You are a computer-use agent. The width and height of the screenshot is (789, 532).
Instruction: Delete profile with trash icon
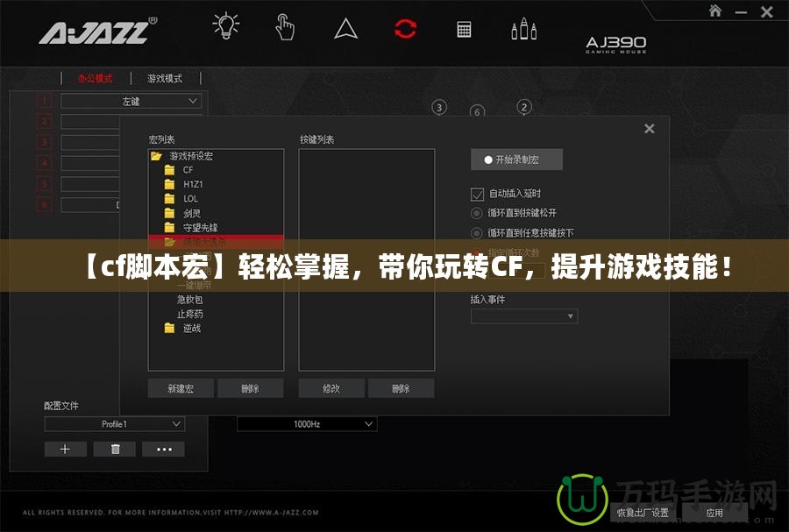pyautogui.click(x=115, y=450)
